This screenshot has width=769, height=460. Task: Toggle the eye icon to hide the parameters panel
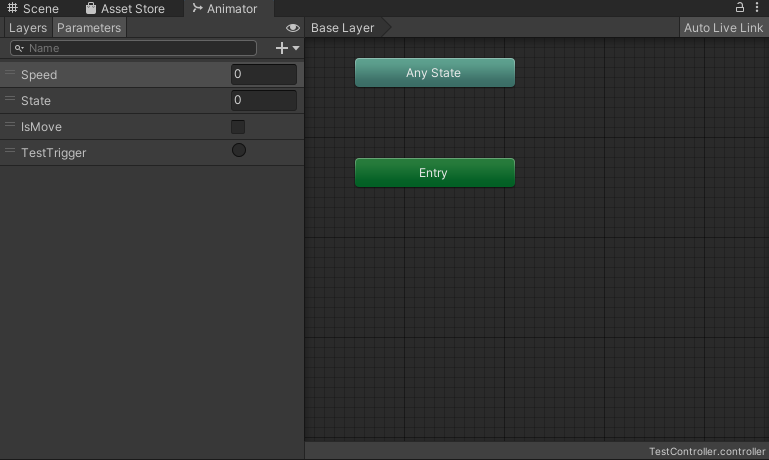[x=292, y=28]
